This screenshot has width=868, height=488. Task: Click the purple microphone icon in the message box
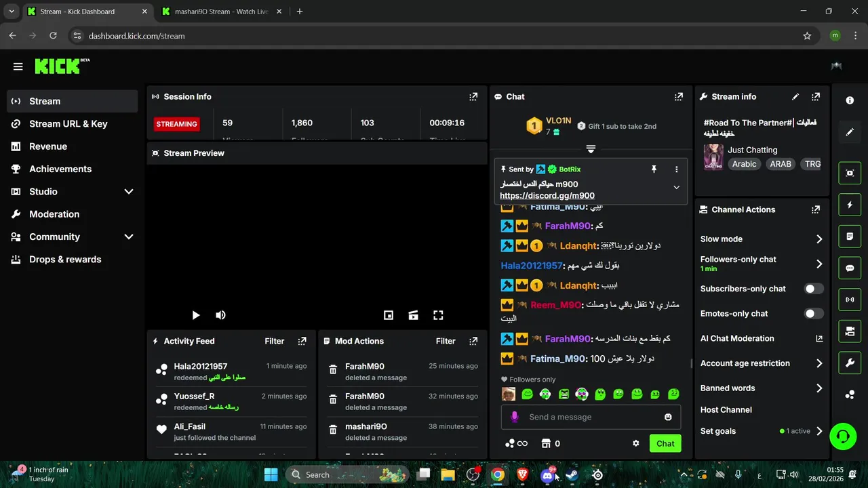(515, 417)
